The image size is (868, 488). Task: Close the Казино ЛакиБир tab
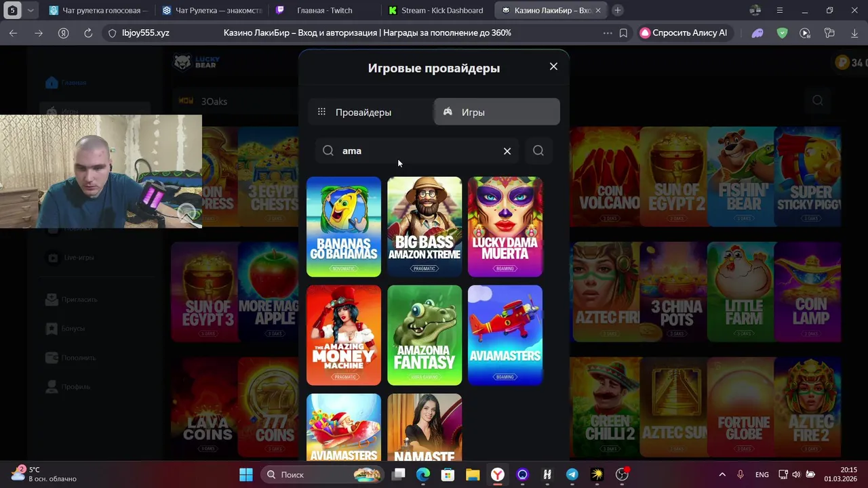pyautogui.click(x=598, y=10)
